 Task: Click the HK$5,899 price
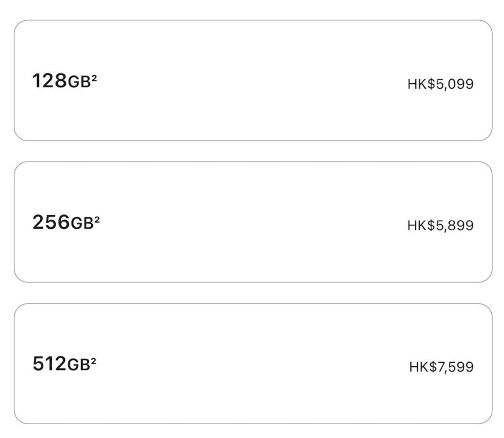point(440,226)
